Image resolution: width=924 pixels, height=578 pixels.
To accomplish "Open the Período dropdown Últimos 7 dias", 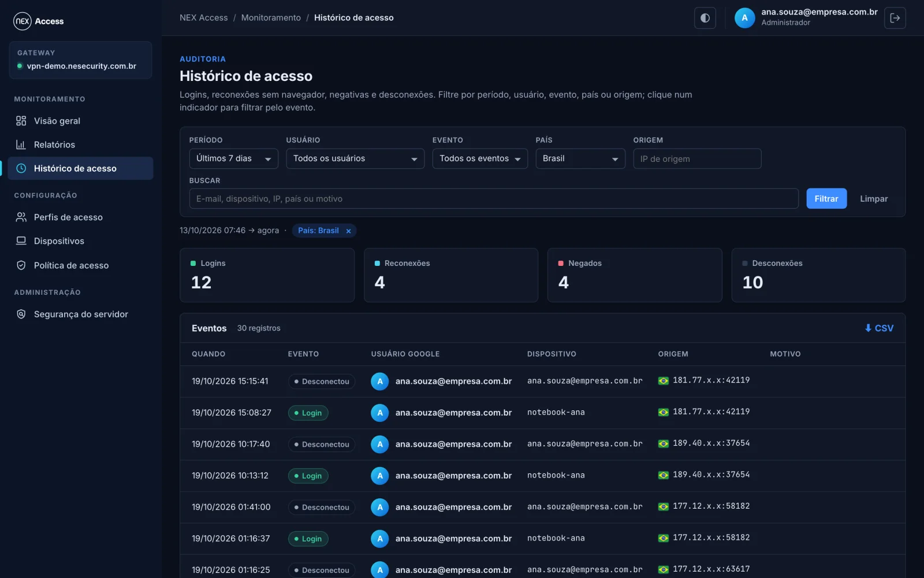I will pyautogui.click(x=233, y=158).
